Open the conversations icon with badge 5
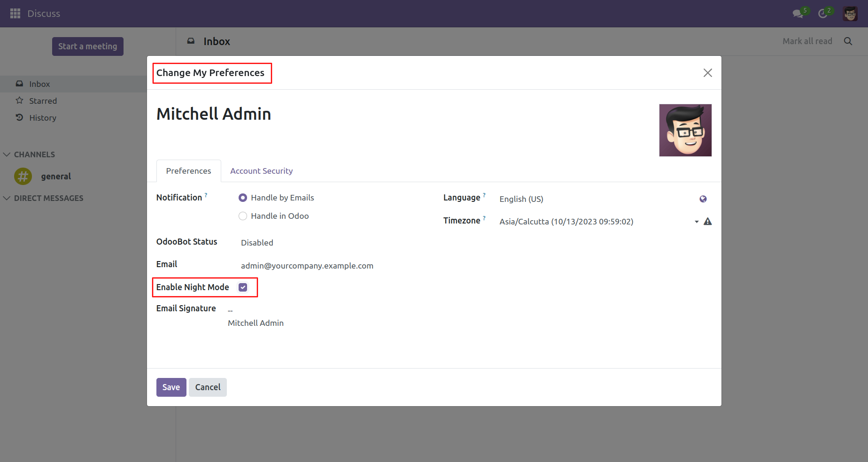Screen dimensions: 868x462 click(x=800, y=13)
